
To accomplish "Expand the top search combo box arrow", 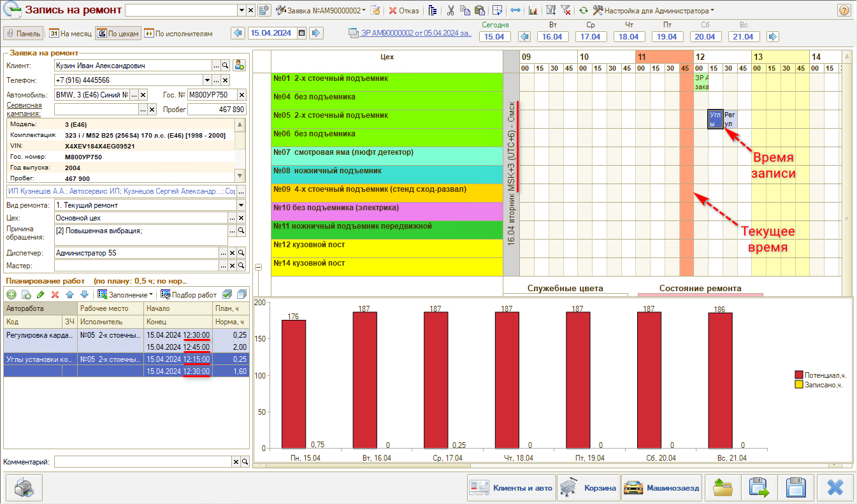I will 241,10.
